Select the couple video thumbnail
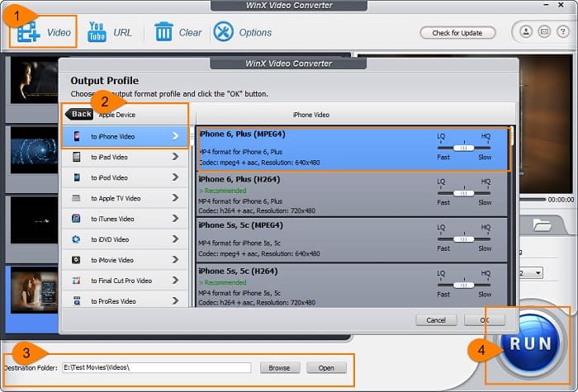Image resolution: width=578 pixels, height=392 pixels. [x=35, y=290]
